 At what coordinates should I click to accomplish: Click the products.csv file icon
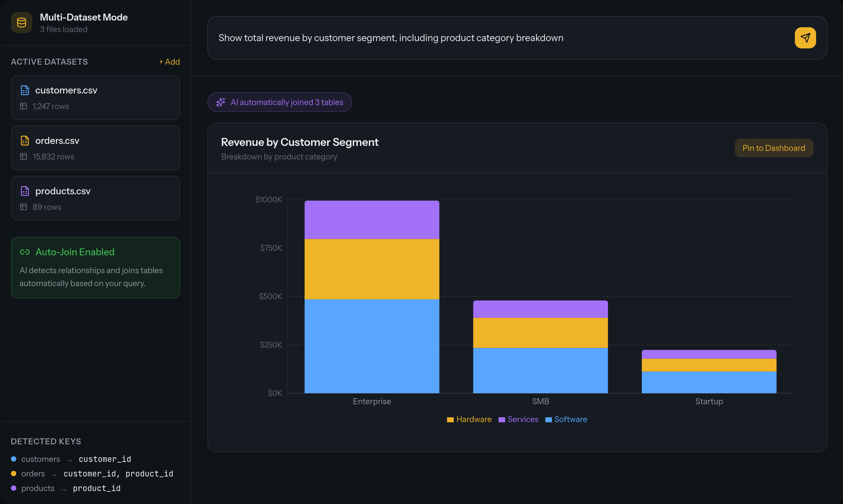25,191
